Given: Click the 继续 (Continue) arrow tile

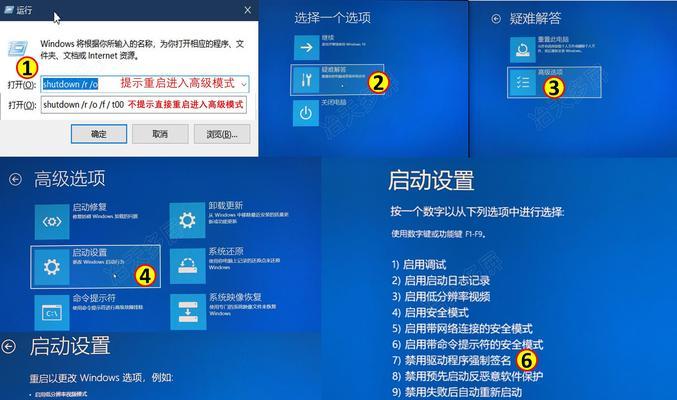Looking at the screenshot, I should point(307,47).
